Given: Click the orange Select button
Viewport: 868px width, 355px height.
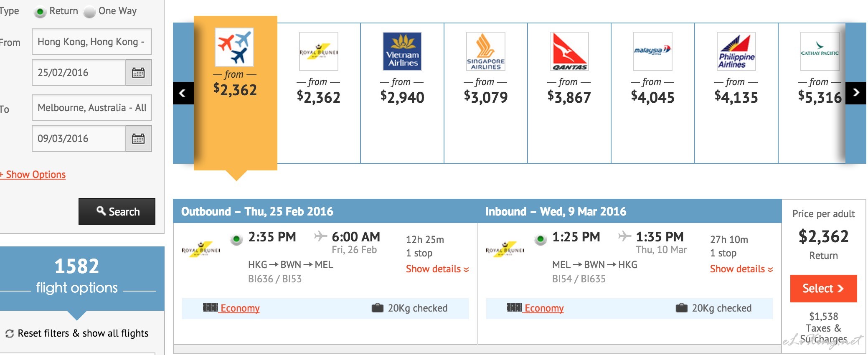Looking at the screenshot, I should (x=823, y=289).
